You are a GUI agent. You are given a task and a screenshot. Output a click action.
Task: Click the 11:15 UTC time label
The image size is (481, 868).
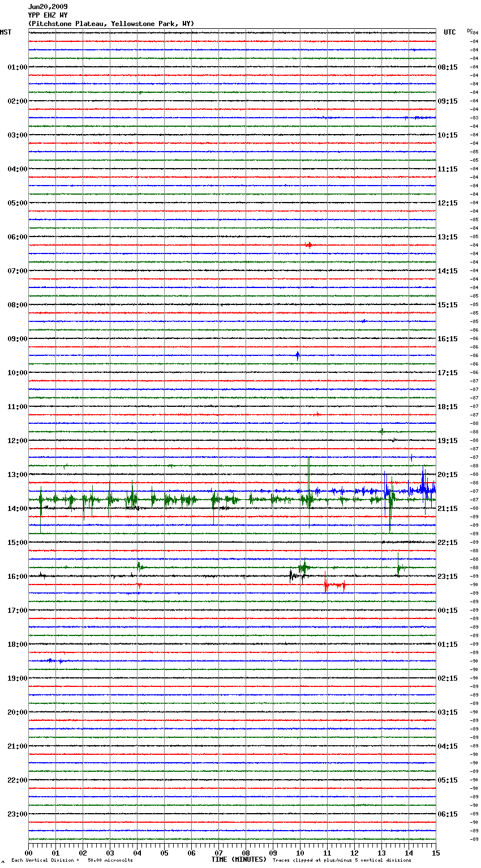tap(448, 169)
